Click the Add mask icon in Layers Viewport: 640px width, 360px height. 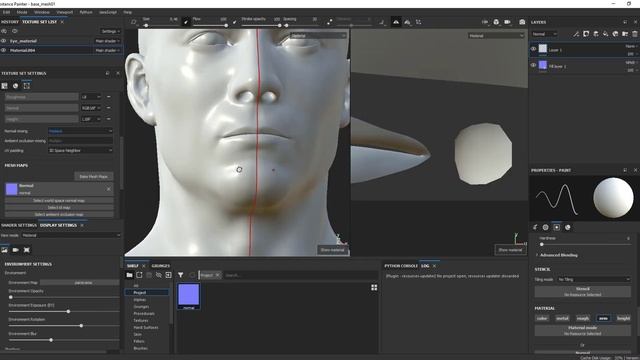(586, 34)
